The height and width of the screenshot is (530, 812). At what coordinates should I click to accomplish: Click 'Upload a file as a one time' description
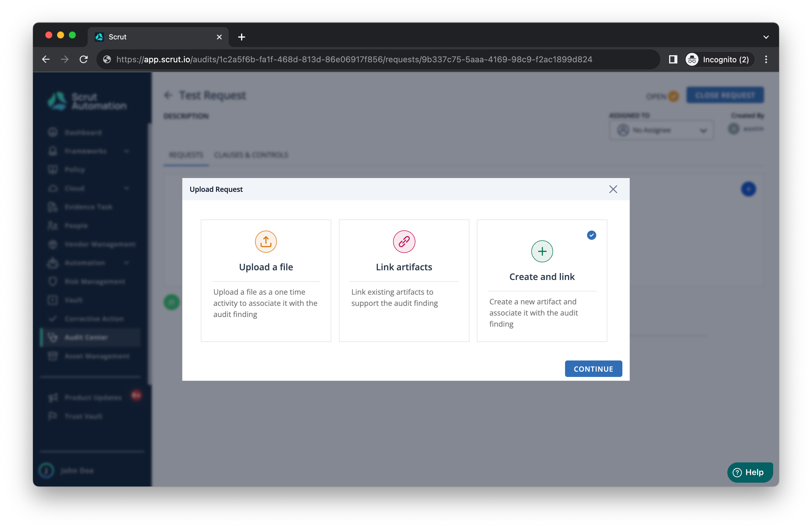pyautogui.click(x=265, y=303)
